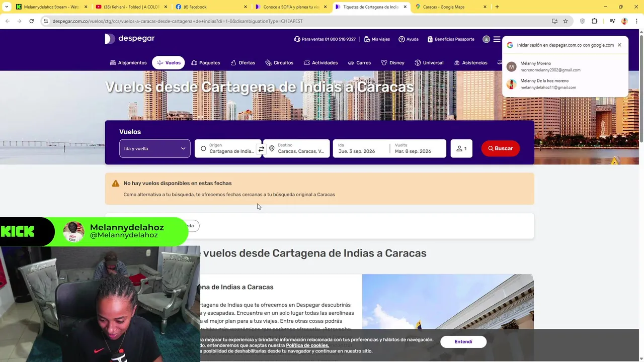Open Vuelta date Mar. 8 sep. 2026
This screenshot has width=644, height=362.
(418, 148)
